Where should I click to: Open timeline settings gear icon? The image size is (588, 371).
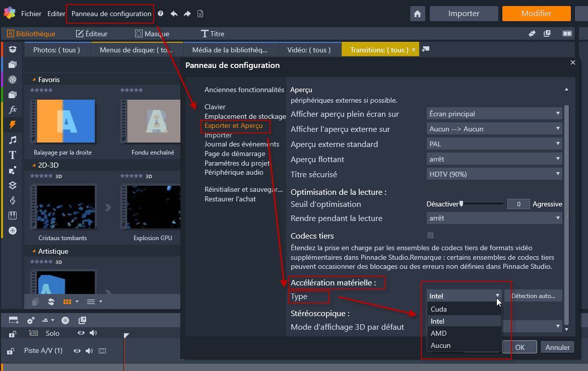(x=31, y=321)
